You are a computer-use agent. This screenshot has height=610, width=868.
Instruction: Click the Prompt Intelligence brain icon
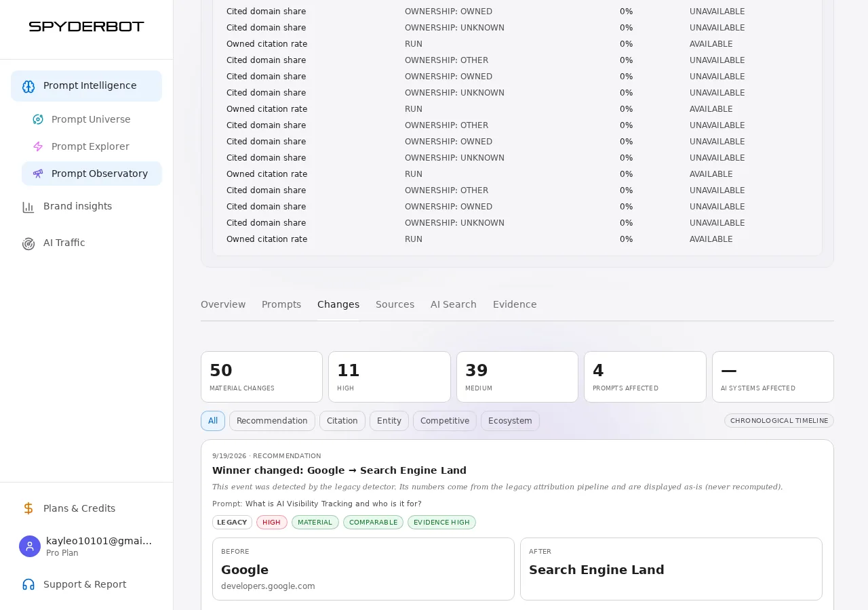[28, 86]
